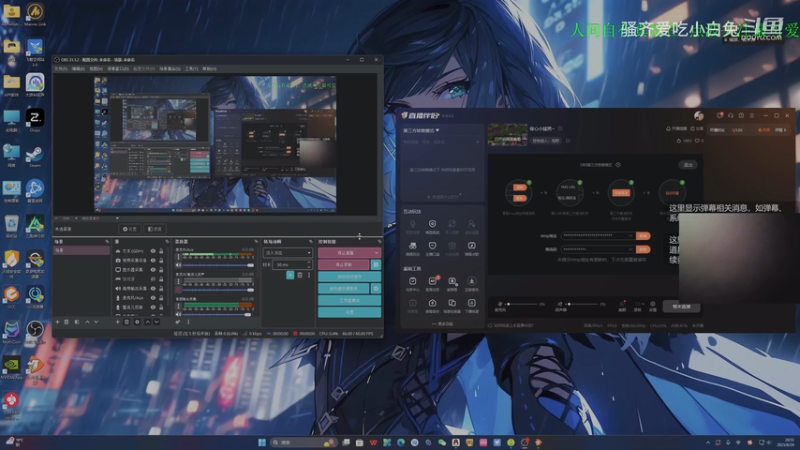Lock the text (GDI+) source
This screenshot has height=450, width=800.
(x=161, y=251)
